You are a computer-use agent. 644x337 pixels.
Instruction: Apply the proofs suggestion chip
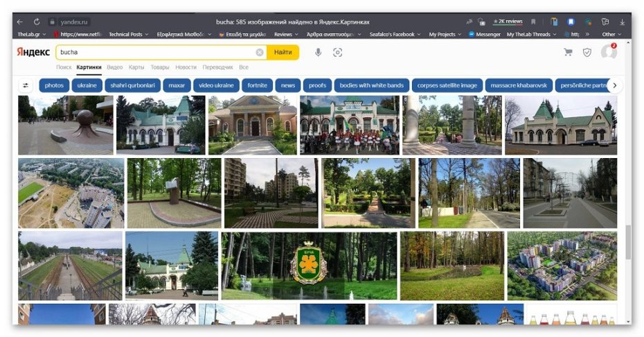tap(317, 85)
